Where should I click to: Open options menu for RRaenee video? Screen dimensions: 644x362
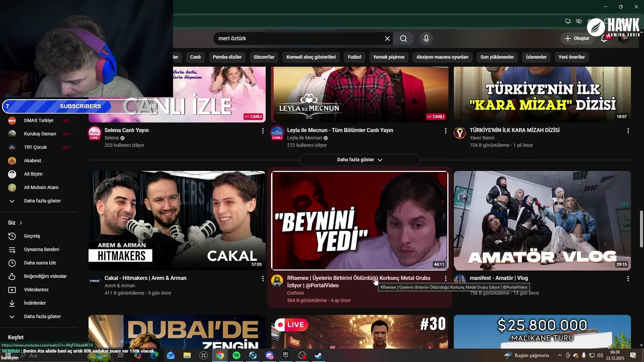[445, 279]
